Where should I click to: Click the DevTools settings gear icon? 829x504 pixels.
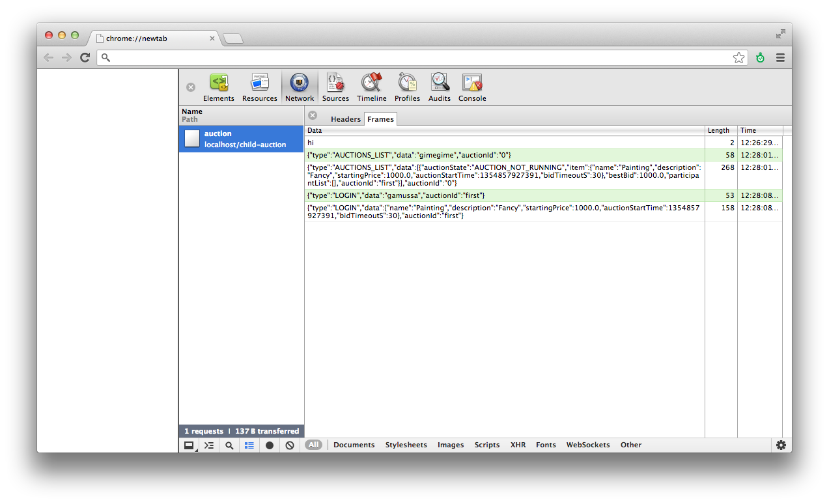tap(781, 445)
